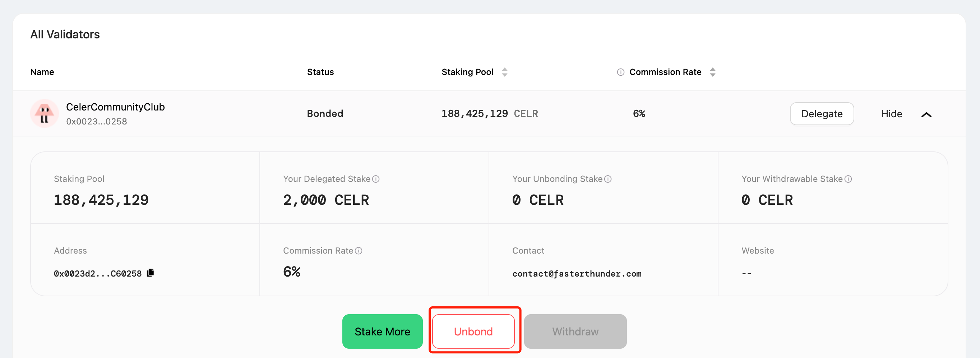The width and height of the screenshot is (980, 358).
Task: Select the CelerCommunityClub validator name
Action: pyautogui.click(x=115, y=107)
